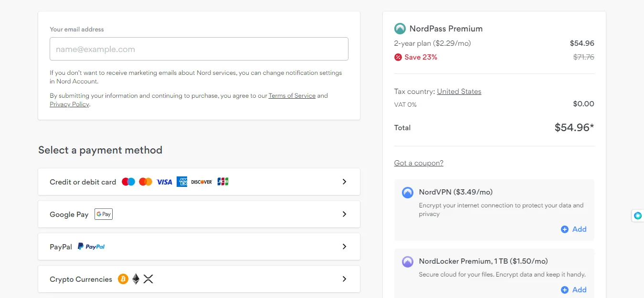
Task: Click the Discover card logo
Action: [x=201, y=182]
